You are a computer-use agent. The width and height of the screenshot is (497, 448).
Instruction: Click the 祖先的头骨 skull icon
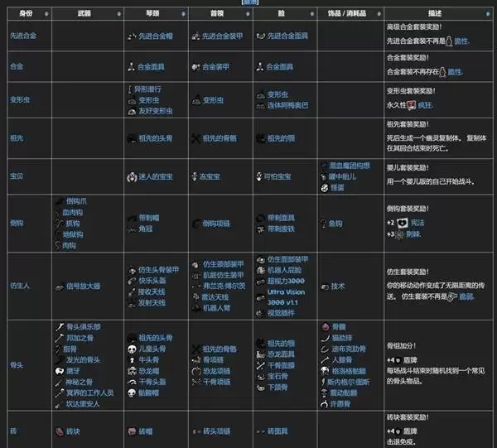point(132,137)
